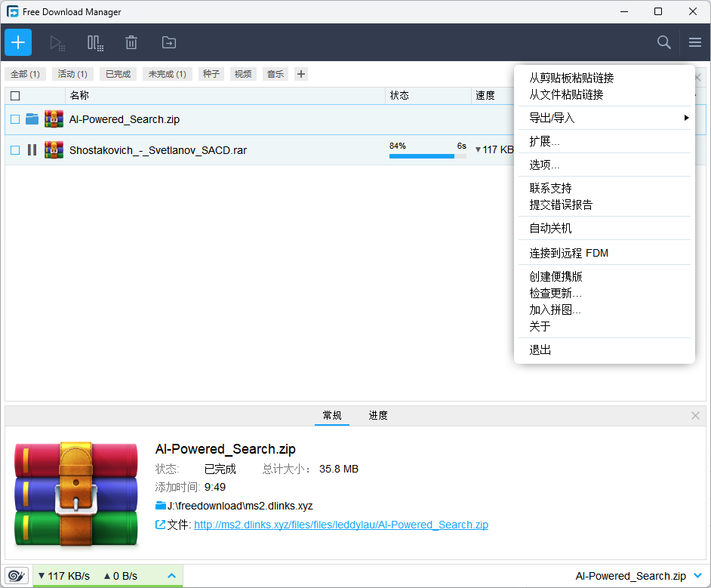Click the WinRAR icon of Shostakovich rar row
711x588 pixels.
(54, 149)
